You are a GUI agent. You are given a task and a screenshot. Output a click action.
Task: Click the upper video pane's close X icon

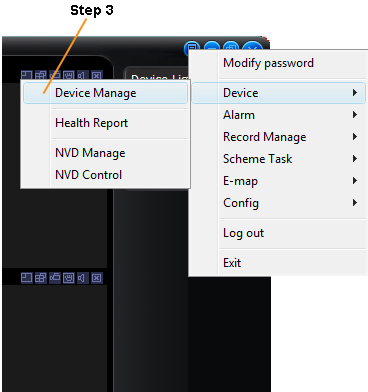[97, 76]
